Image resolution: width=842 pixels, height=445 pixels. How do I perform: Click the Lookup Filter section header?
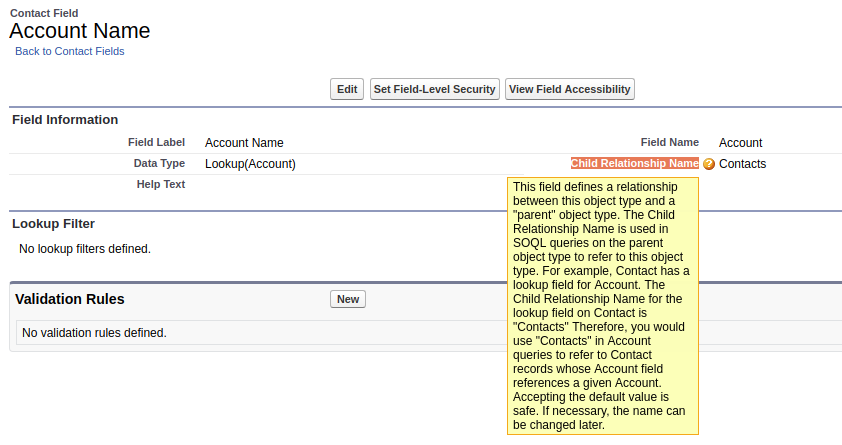(53, 224)
